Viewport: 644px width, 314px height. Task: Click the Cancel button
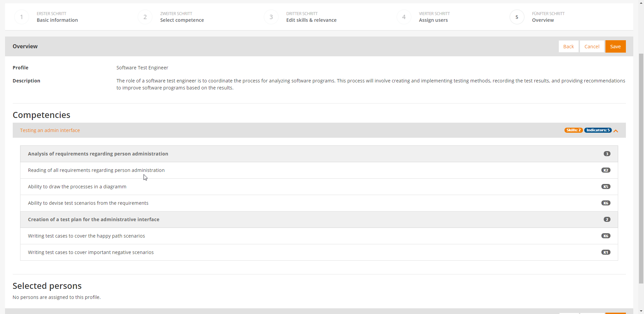click(x=592, y=47)
